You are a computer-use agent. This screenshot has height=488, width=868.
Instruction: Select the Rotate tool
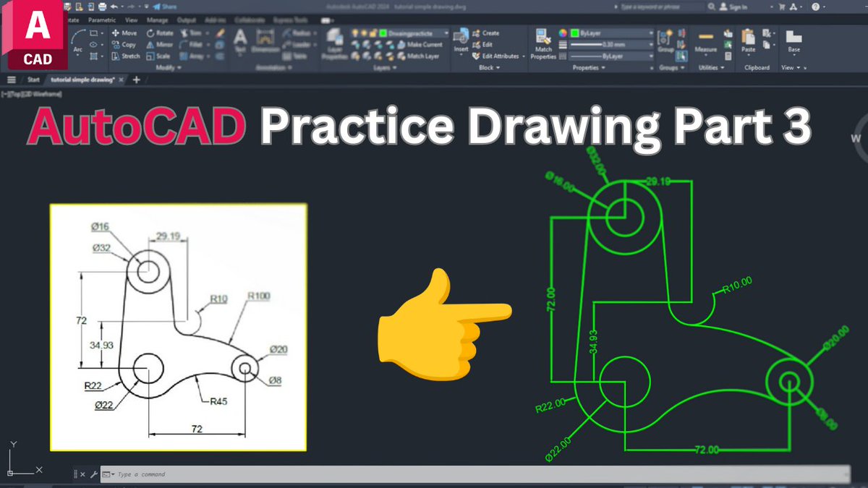[x=160, y=33]
